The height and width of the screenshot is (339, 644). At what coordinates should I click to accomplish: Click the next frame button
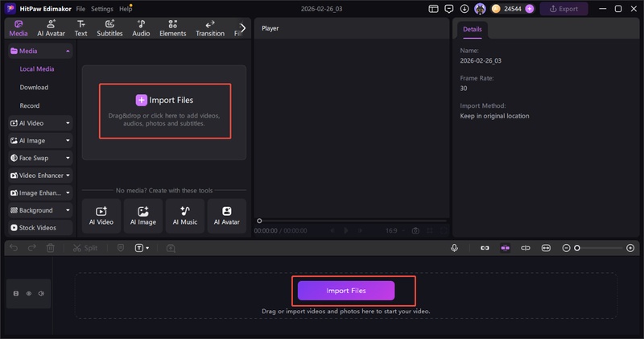pos(360,230)
